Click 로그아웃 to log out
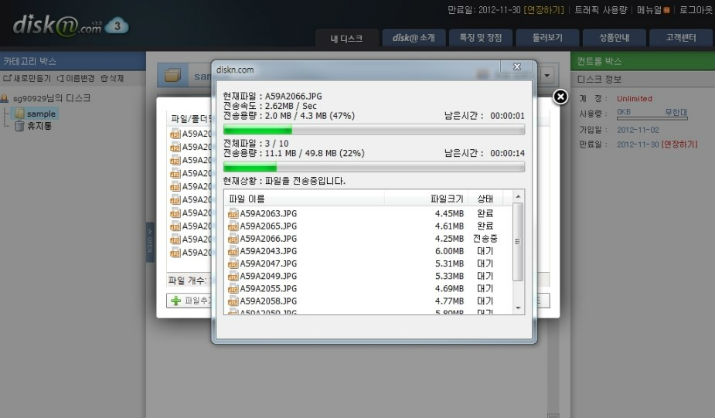Screen dimensions: 715x418 695,10
